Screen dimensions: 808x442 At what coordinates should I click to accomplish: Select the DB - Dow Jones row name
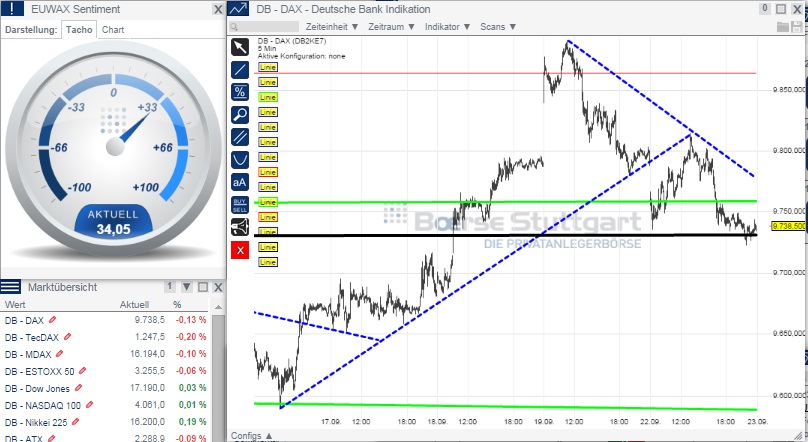click(37, 388)
